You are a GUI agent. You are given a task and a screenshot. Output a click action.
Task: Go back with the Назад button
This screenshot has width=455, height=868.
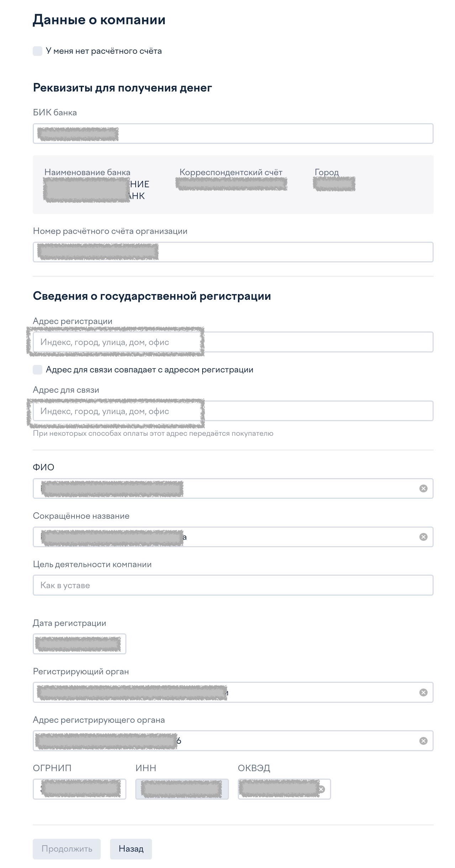point(131,849)
